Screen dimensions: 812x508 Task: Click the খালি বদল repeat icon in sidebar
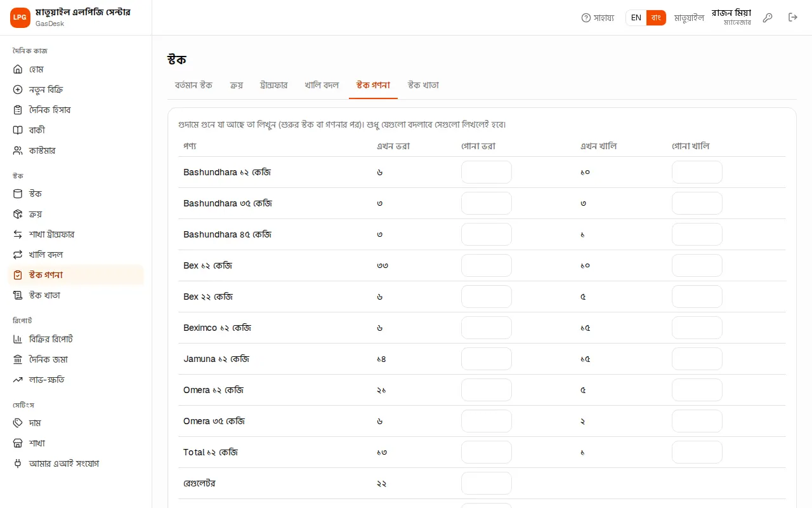[x=18, y=255]
